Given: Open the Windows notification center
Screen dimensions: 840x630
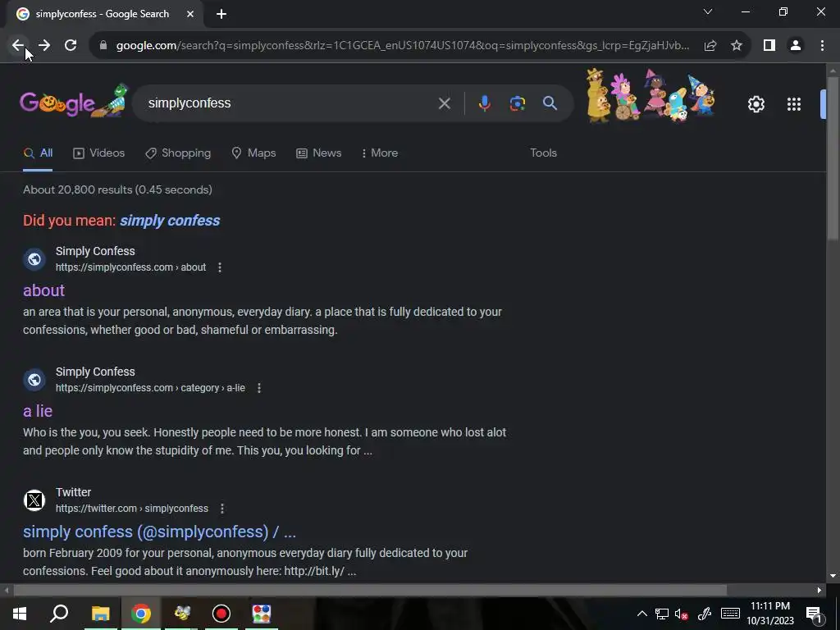Looking at the screenshot, I should 814,614.
